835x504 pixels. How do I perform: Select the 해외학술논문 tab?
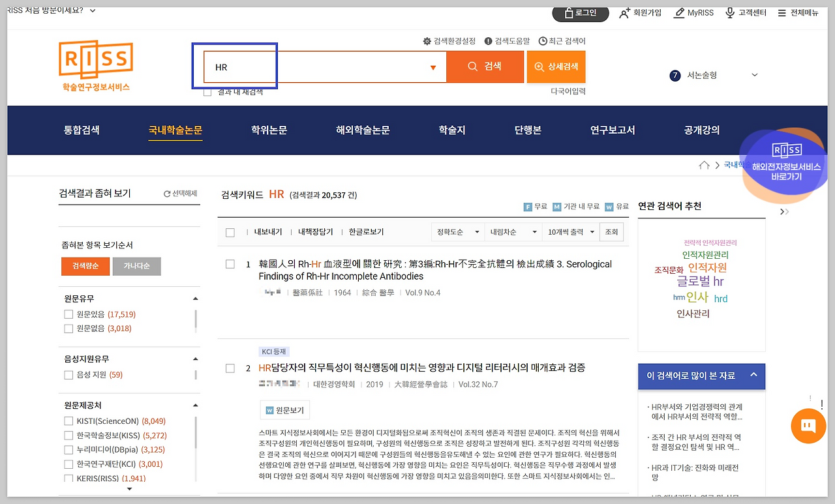(363, 130)
